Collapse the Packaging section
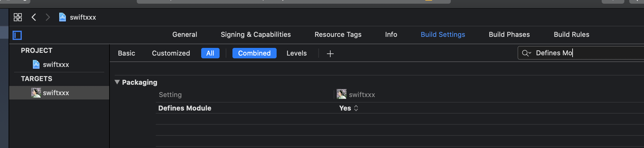 (117, 82)
